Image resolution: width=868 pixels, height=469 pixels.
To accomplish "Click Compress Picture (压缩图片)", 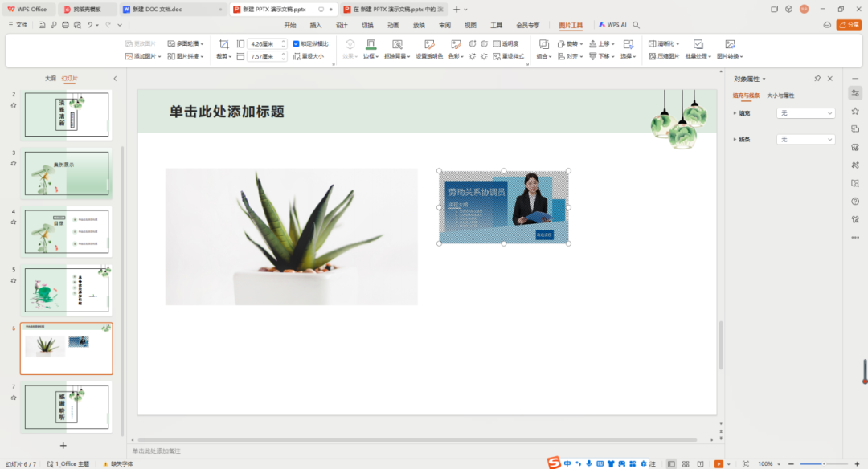I will (664, 56).
